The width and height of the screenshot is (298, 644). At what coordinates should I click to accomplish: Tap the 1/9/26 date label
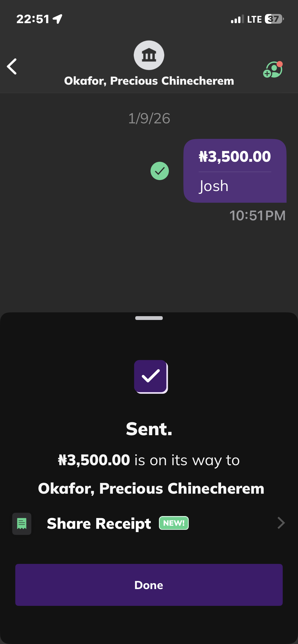click(149, 119)
